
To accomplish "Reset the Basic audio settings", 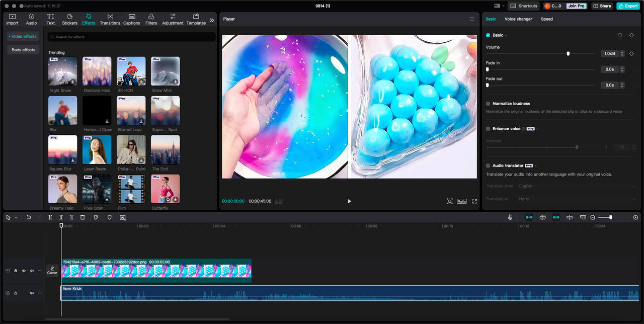I will click(620, 35).
